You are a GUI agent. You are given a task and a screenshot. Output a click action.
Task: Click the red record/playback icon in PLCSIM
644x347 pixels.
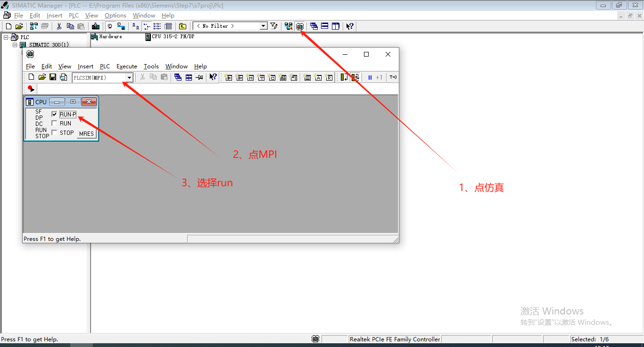click(x=31, y=89)
